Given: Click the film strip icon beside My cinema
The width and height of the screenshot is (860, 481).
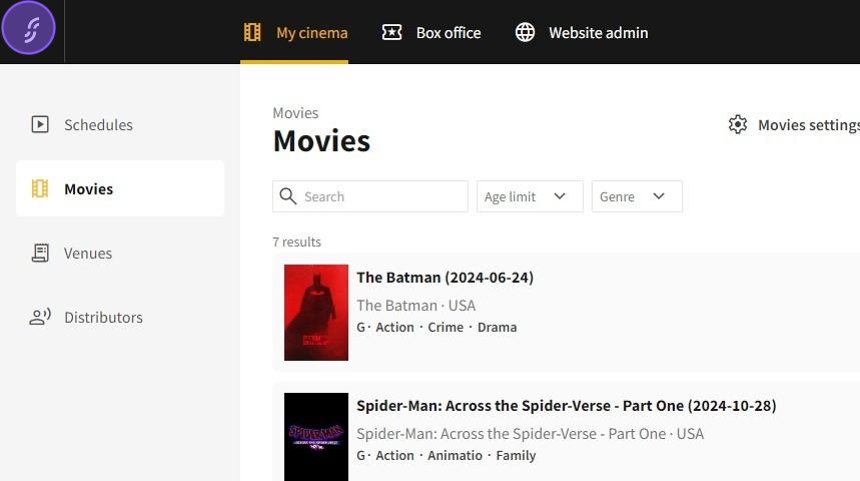Looking at the screenshot, I should coord(252,33).
